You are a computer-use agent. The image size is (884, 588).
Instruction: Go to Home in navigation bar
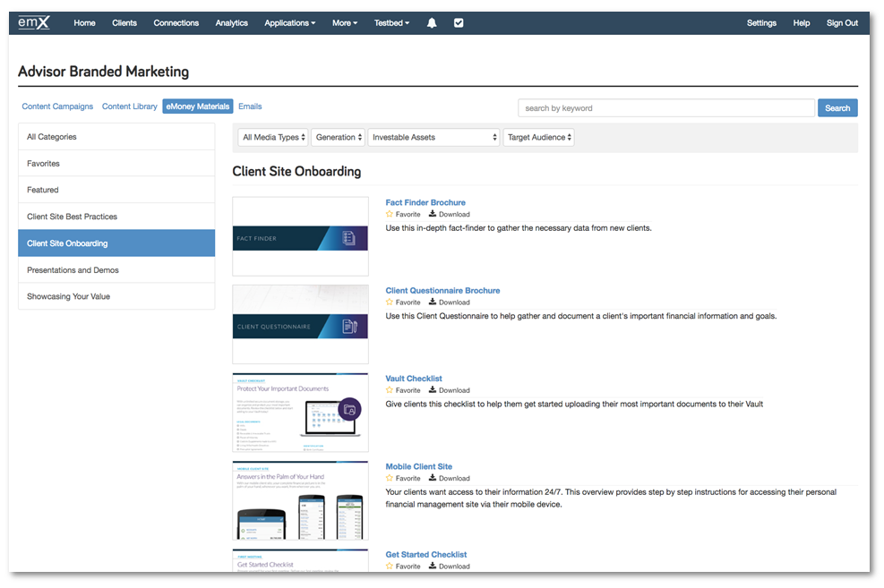click(84, 23)
